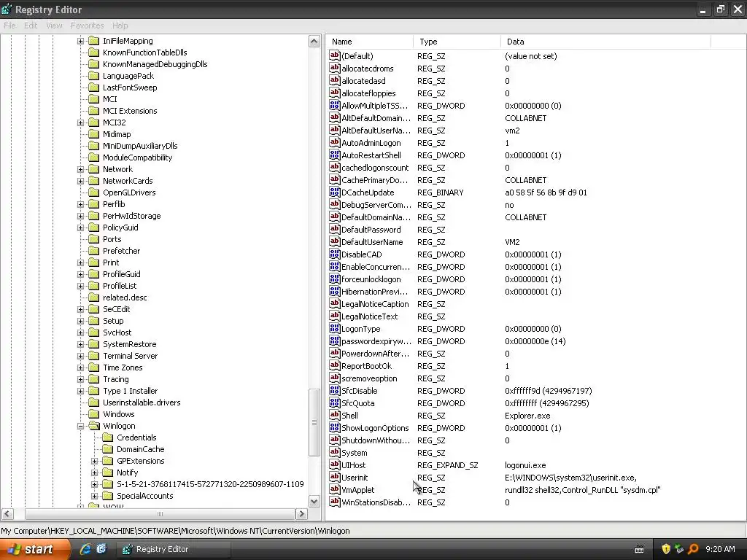Click the keyboard icon in the taskbar
The height and width of the screenshot is (560, 747).
click(x=639, y=550)
